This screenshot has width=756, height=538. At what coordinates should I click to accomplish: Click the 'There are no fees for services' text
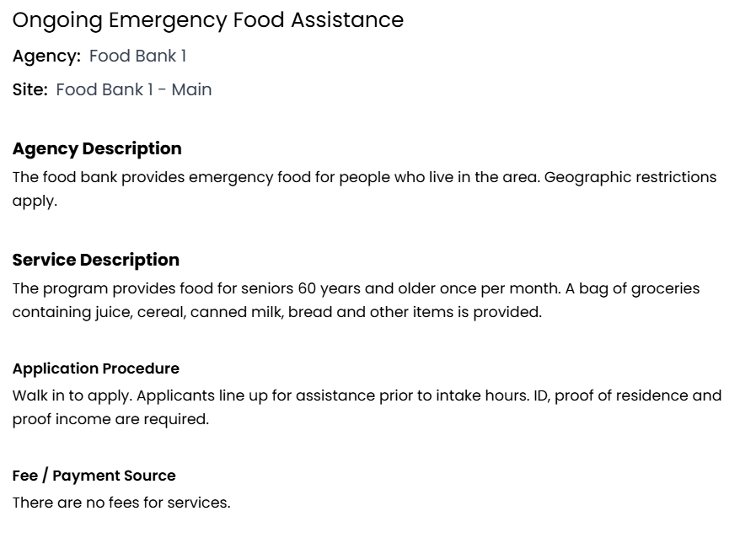(x=121, y=503)
